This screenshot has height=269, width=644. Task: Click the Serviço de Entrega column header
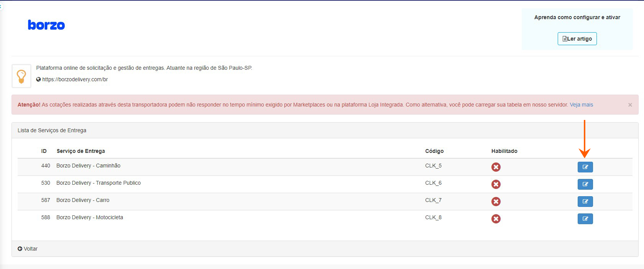(x=80, y=151)
